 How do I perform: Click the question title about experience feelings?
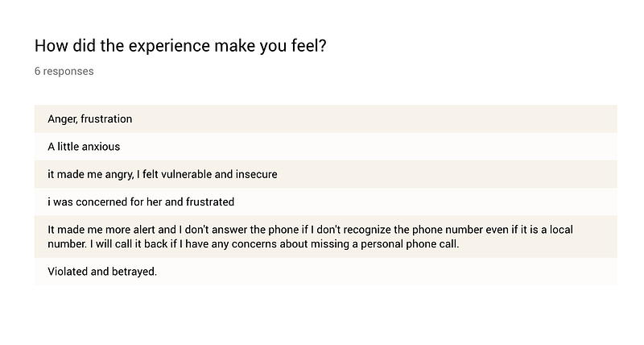pyautogui.click(x=180, y=46)
